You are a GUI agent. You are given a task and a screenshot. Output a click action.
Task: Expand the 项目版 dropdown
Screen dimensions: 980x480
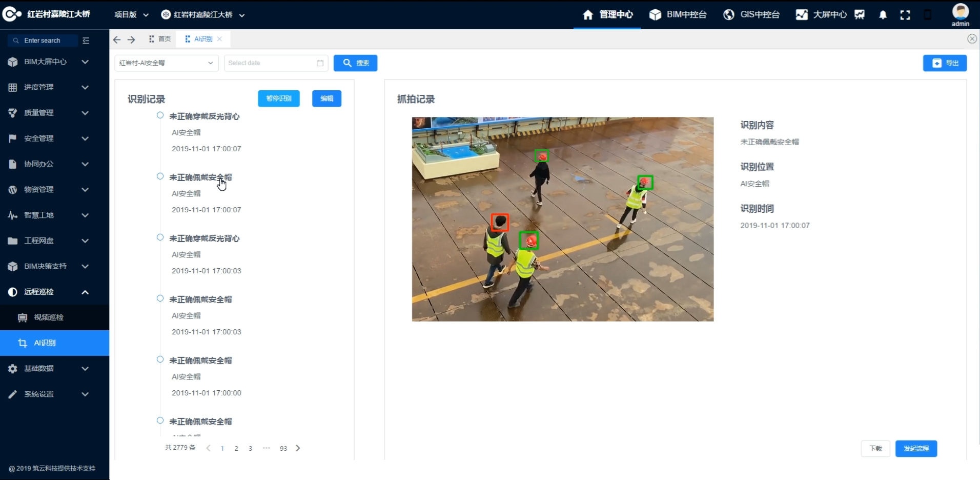(x=132, y=15)
